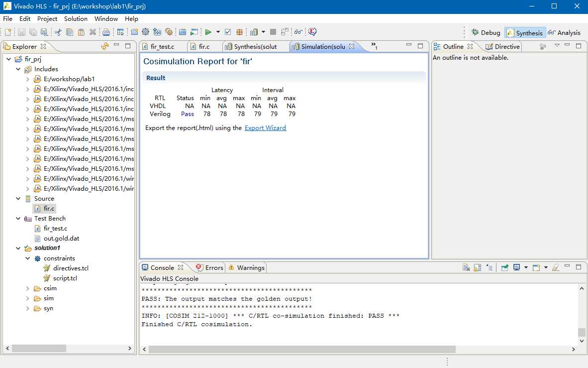The image size is (588, 368).
Task: Expand the syn folder
Action: (27, 308)
